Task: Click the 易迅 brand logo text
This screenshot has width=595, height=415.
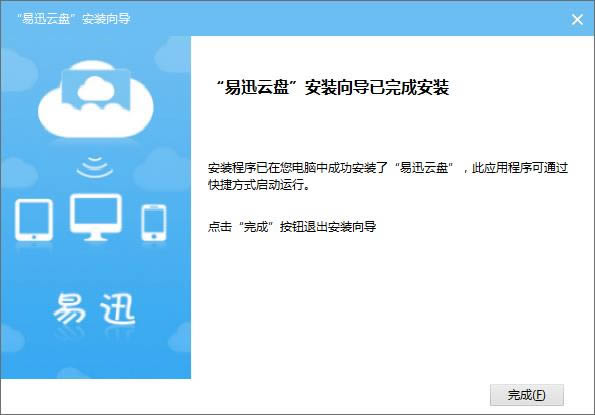Action: pyautogui.click(x=94, y=309)
